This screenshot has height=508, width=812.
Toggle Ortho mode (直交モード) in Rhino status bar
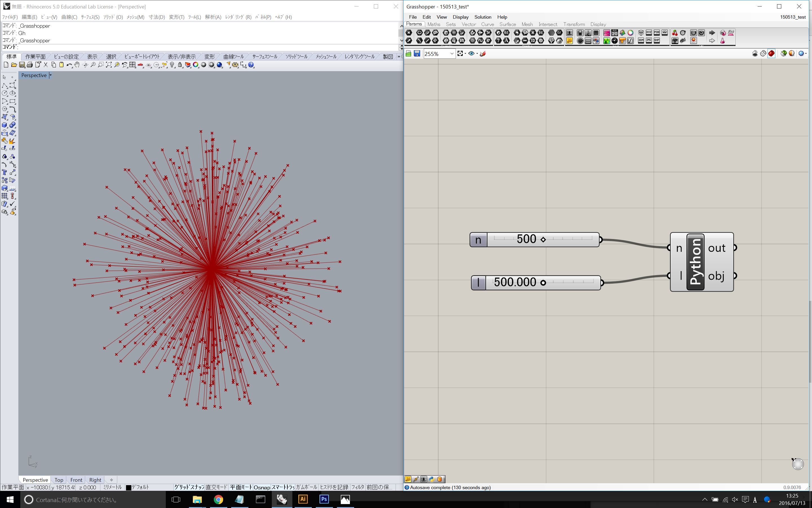(217, 487)
